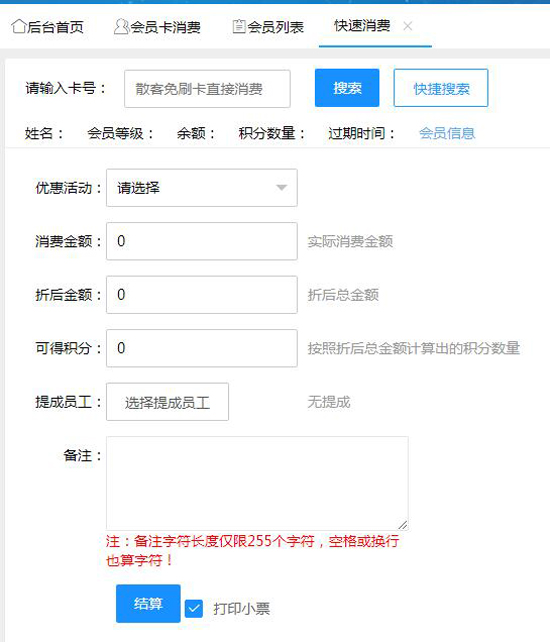Click the home icon beside 后台首页

pyautogui.click(x=19, y=27)
